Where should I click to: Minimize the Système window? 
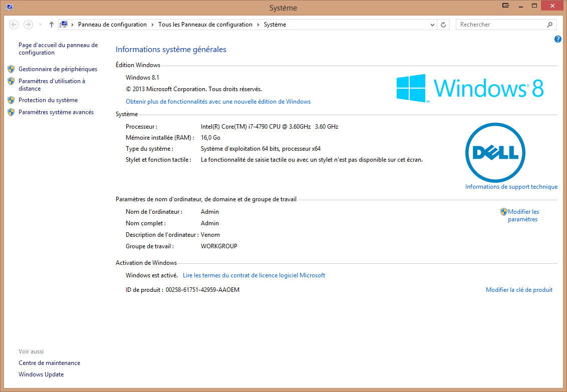pyautogui.click(x=521, y=6)
